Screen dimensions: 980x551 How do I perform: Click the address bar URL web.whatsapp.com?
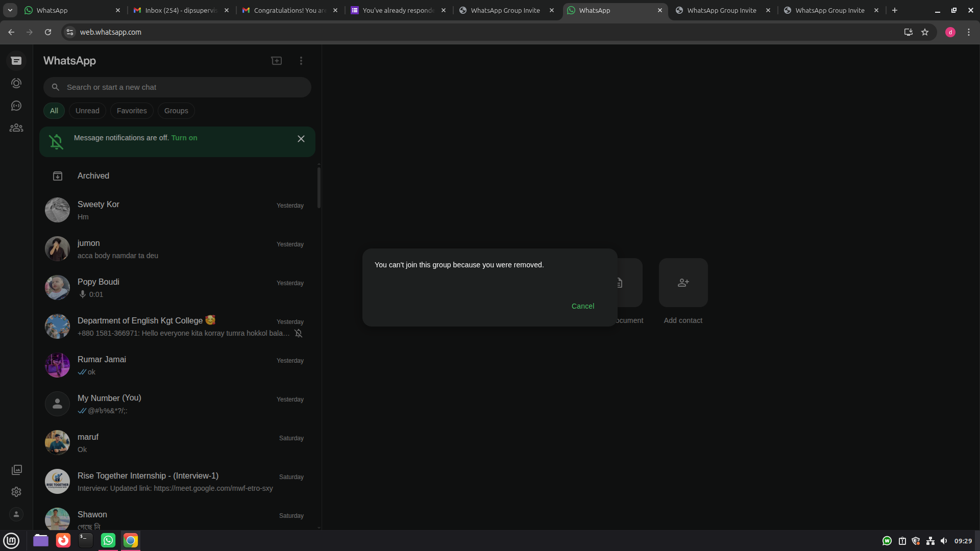click(x=111, y=32)
